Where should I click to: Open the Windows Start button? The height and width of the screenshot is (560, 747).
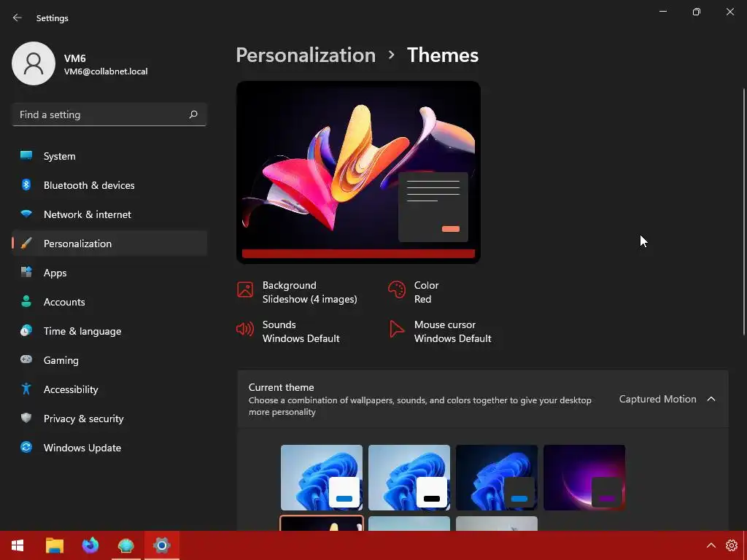(18, 545)
